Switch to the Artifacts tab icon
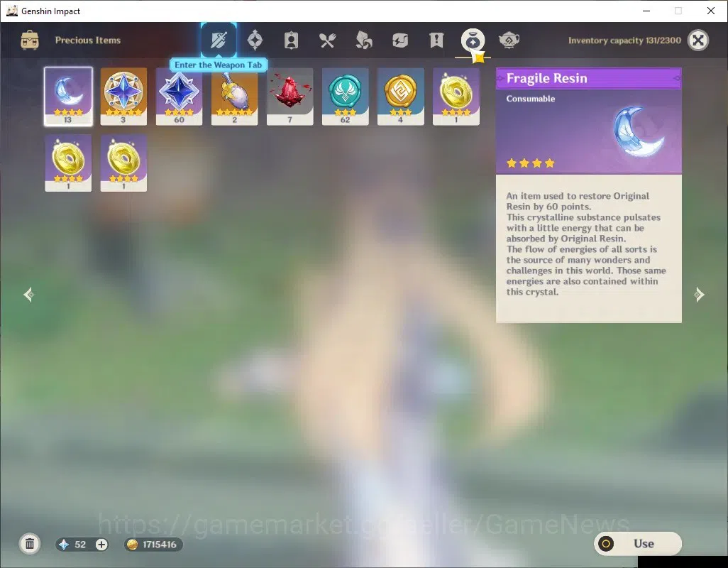The width and height of the screenshot is (728, 568). tap(255, 40)
